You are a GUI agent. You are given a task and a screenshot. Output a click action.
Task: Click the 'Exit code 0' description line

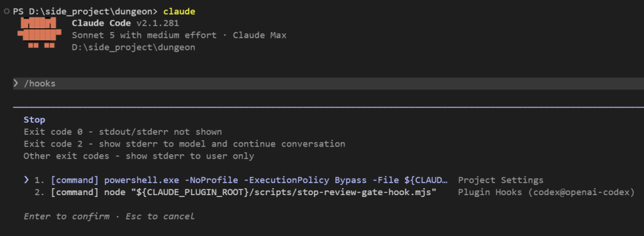[123, 132]
